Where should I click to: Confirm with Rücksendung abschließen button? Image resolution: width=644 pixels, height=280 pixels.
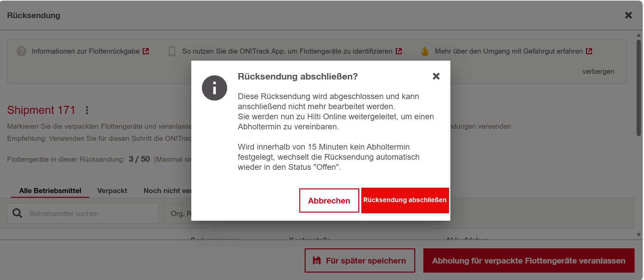coord(404,200)
